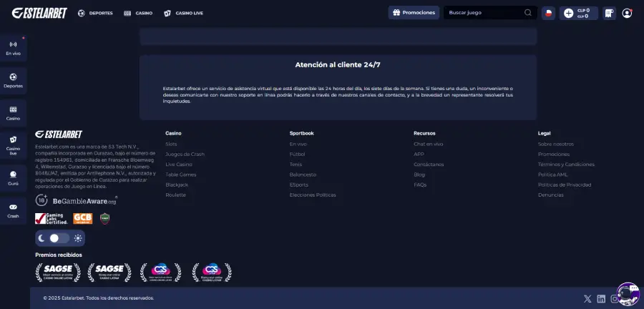Image resolution: width=644 pixels, height=309 pixels.
Task: Click the sun light mode icon
Action: click(x=77, y=238)
